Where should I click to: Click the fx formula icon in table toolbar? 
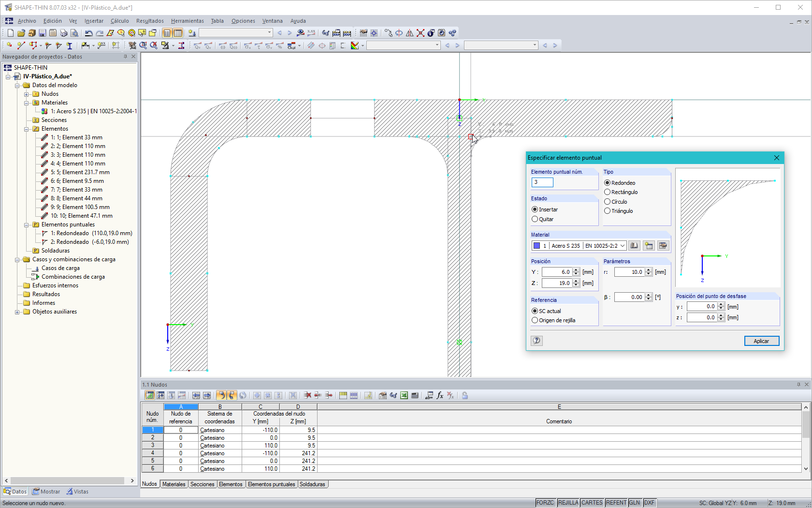(440, 395)
